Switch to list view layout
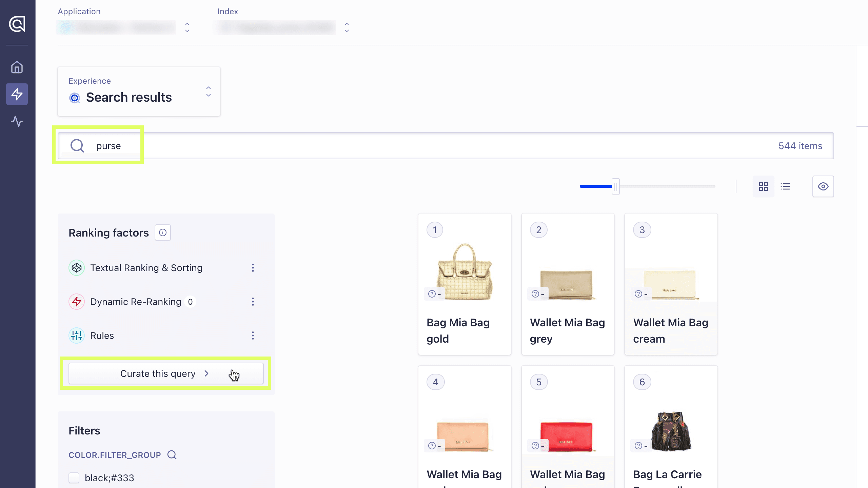This screenshot has width=868, height=488. coord(785,186)
